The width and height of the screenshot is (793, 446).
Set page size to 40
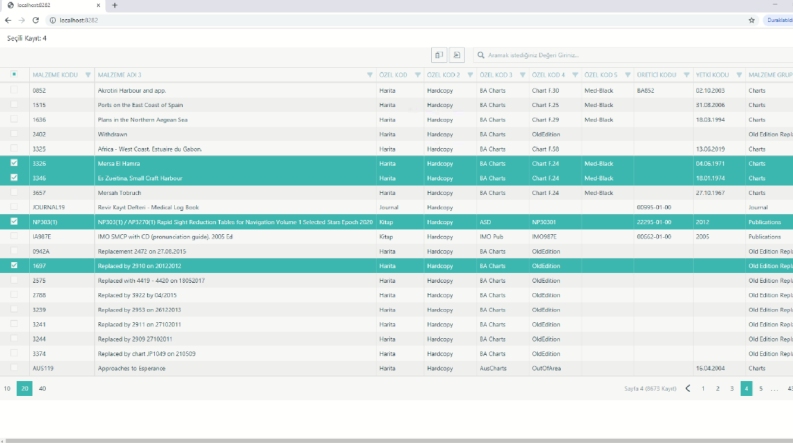[42, 388]
